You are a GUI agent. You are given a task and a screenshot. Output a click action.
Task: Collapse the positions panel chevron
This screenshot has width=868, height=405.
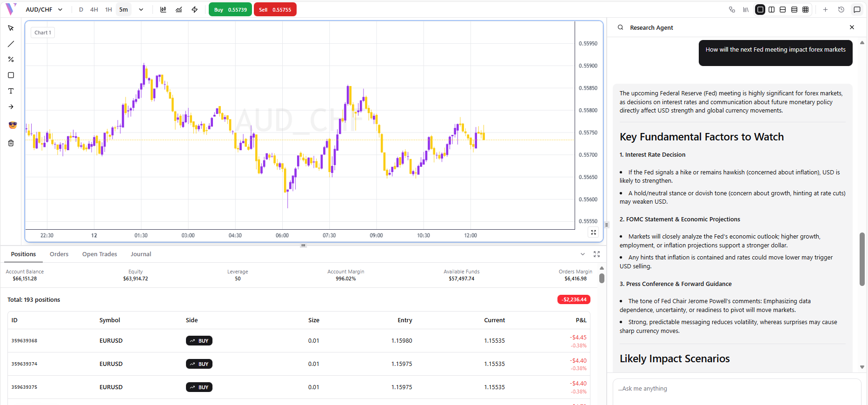(x=583, y=254)
